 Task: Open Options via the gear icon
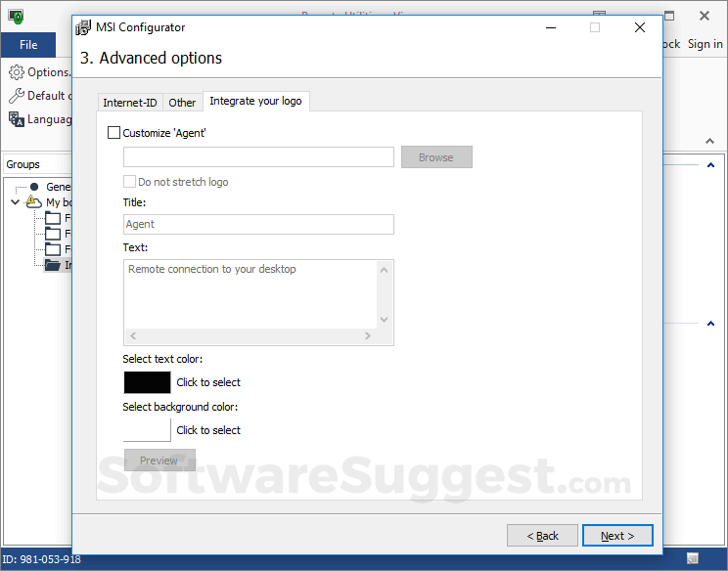(17, 72)
